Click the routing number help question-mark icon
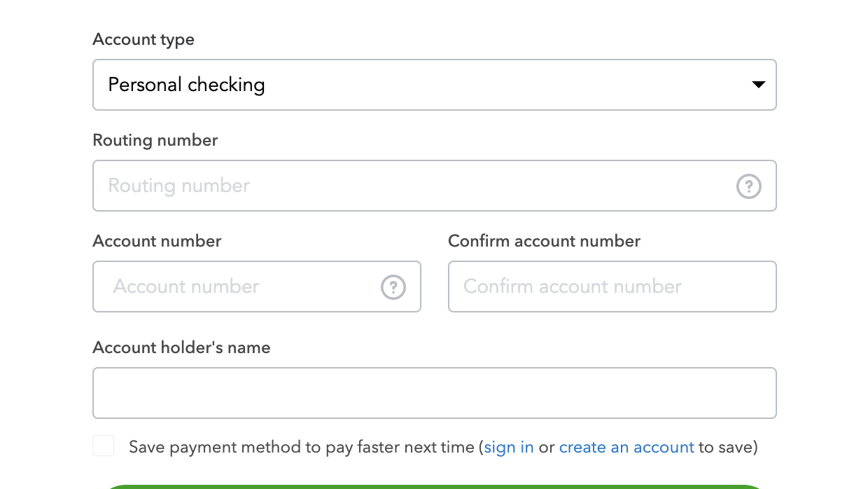The image size is (868, 489). coord(749,186)
